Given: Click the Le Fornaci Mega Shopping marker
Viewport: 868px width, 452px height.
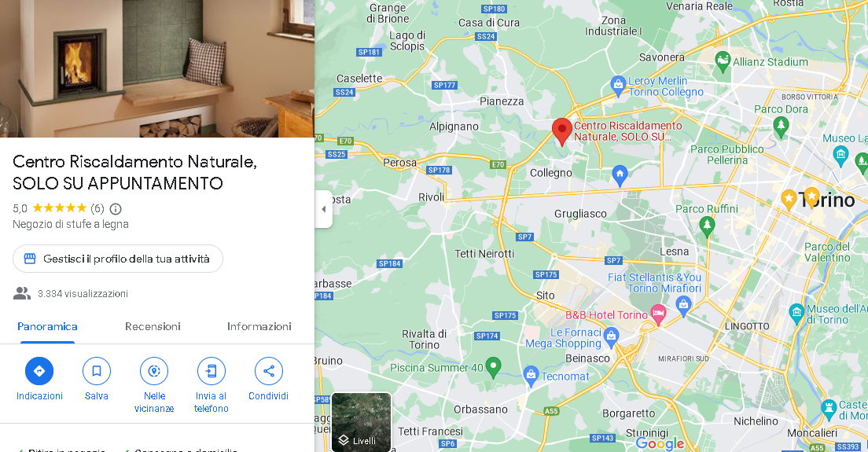Looking at the screenshot, I should point(611,336).
